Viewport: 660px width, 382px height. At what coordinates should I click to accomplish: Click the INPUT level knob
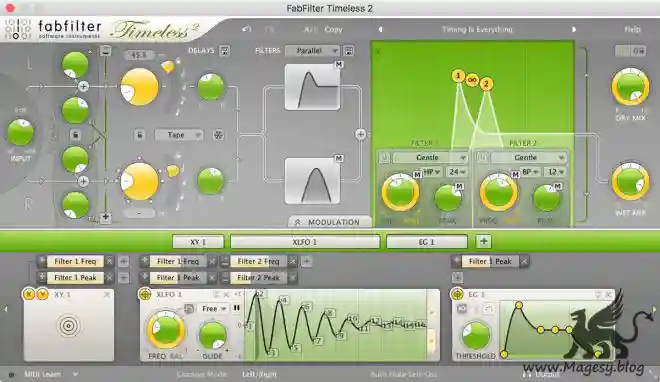click(20, 132)
